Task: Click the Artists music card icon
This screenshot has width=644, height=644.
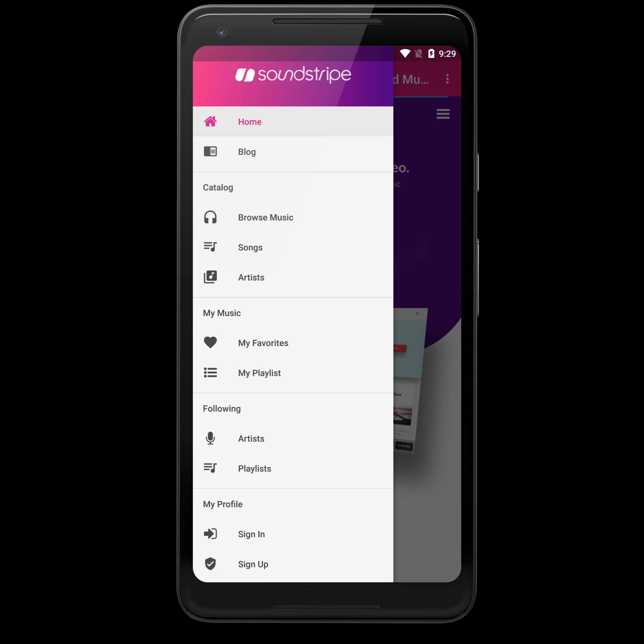Action: tap(210, 277)
